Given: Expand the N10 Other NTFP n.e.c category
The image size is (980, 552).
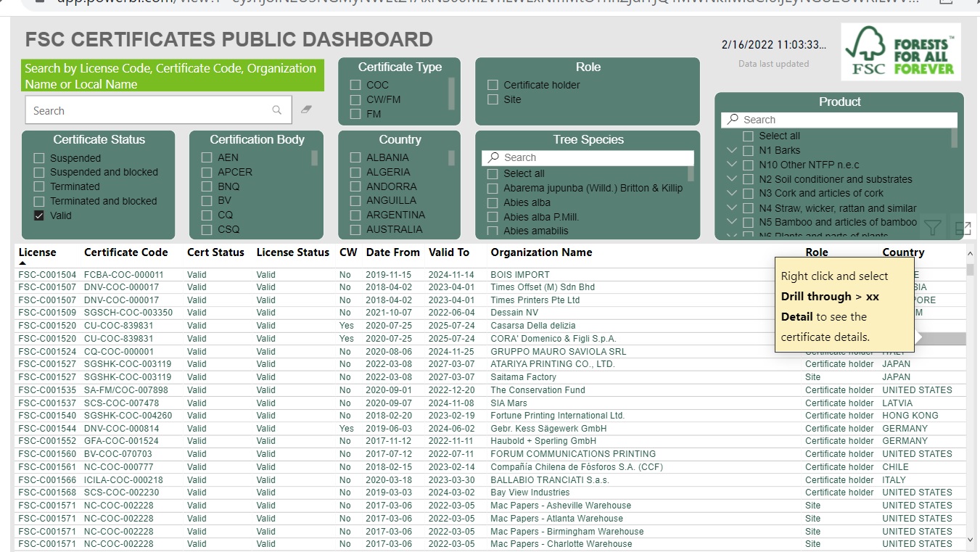Looking at the screenshot, I should click(731, 164).
